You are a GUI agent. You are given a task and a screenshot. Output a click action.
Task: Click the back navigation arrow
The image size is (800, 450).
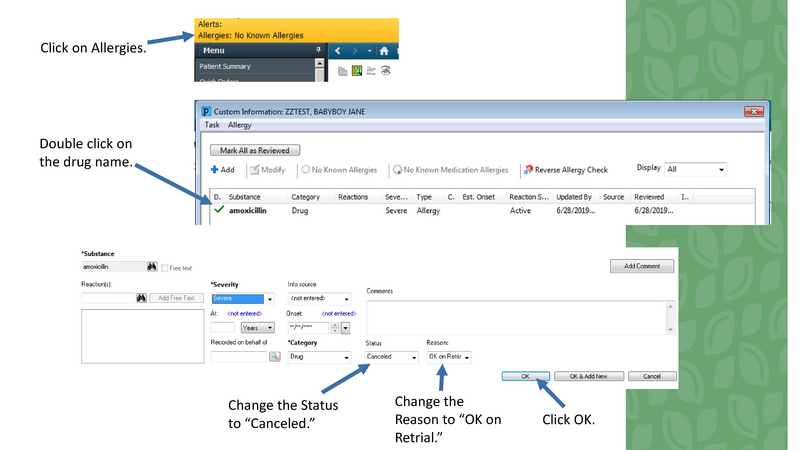coord(338,51)
